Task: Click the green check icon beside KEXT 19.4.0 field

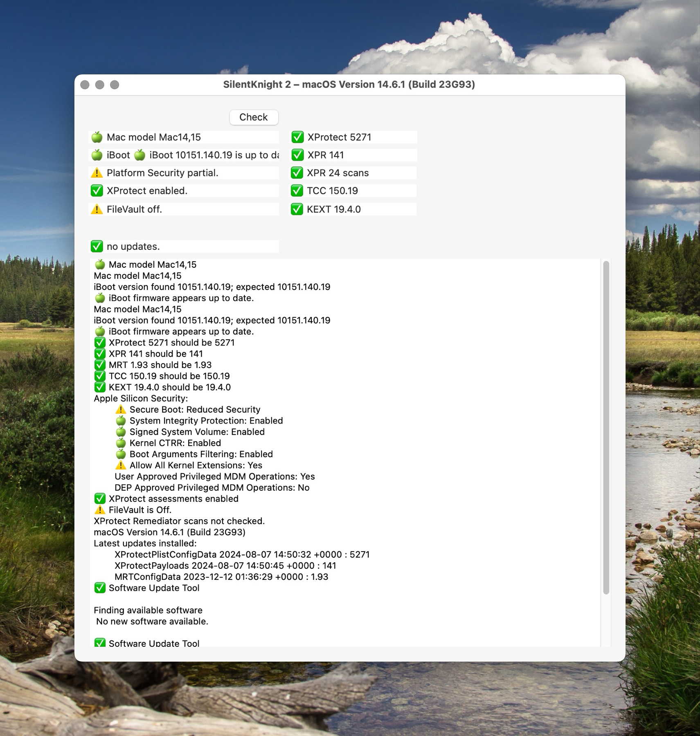Action: tap(297, 209)
